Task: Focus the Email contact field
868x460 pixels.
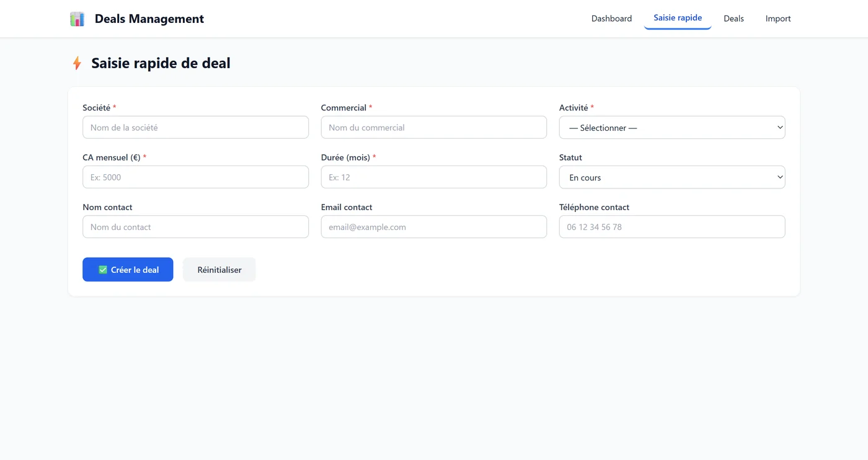Action: 434,226
